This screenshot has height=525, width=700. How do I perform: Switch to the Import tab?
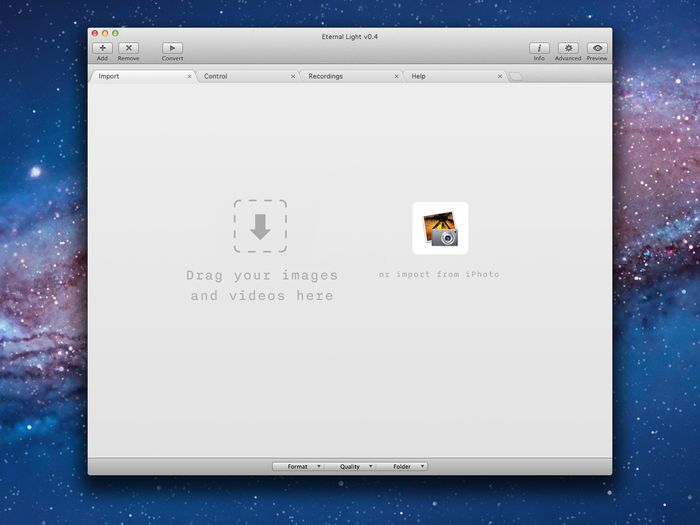click(143, 76)
